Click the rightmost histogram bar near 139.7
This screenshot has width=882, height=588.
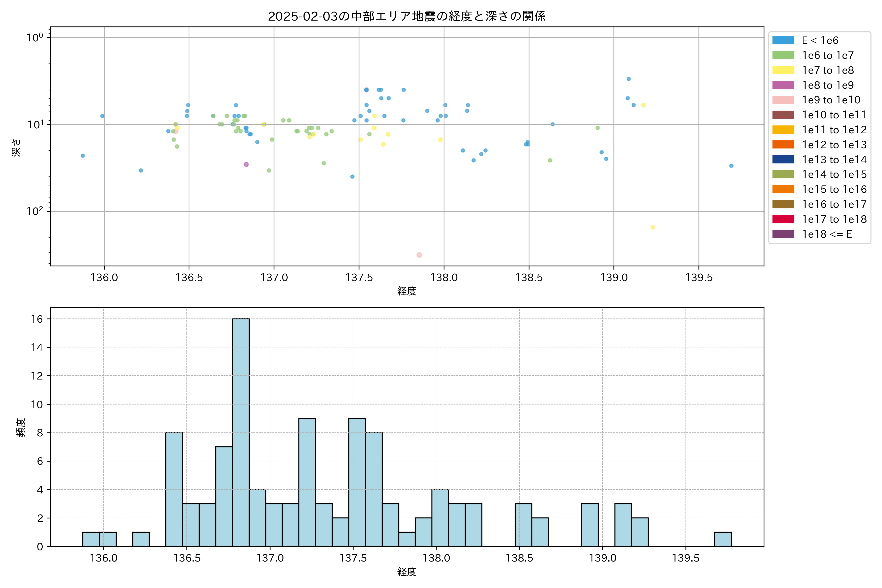click(x=723, y=539)
